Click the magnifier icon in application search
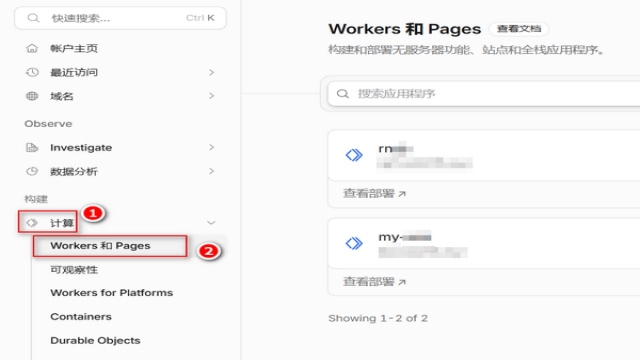 tap(343, 94)
